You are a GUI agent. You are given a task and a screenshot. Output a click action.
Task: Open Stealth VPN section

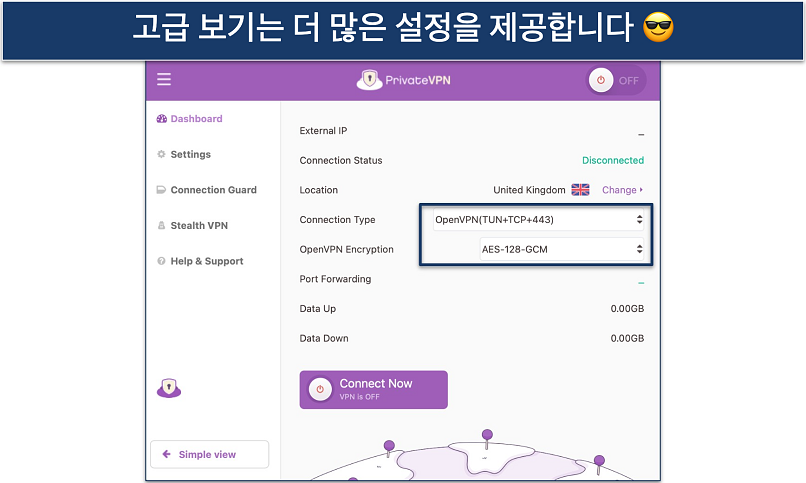tap(199, 226)
